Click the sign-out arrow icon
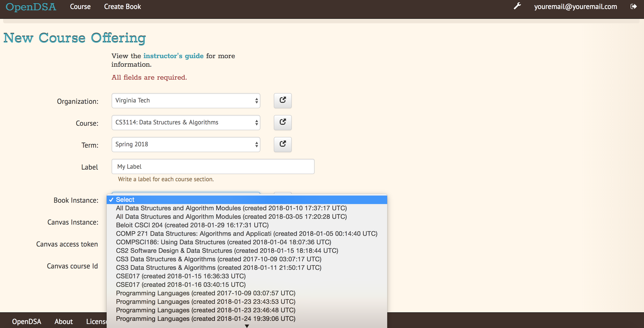This screenshot has width=644, height=328. click(x=633, y=6)
